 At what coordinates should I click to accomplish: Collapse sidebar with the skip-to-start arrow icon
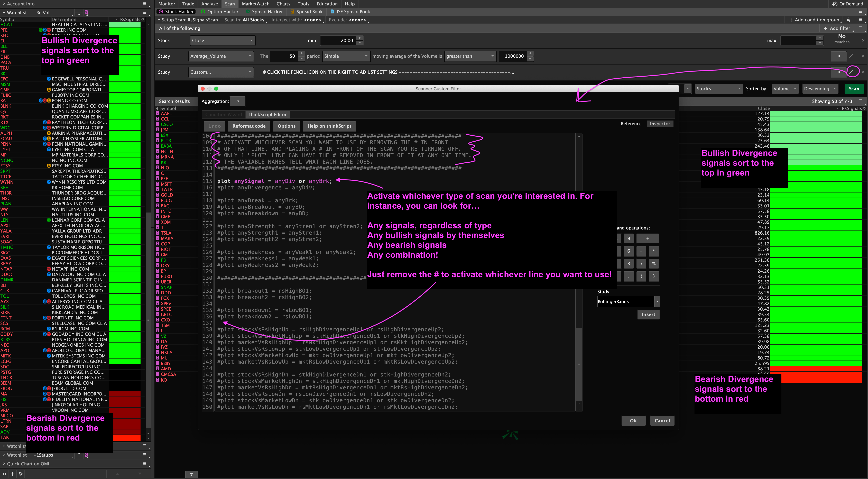pos(5,474)
